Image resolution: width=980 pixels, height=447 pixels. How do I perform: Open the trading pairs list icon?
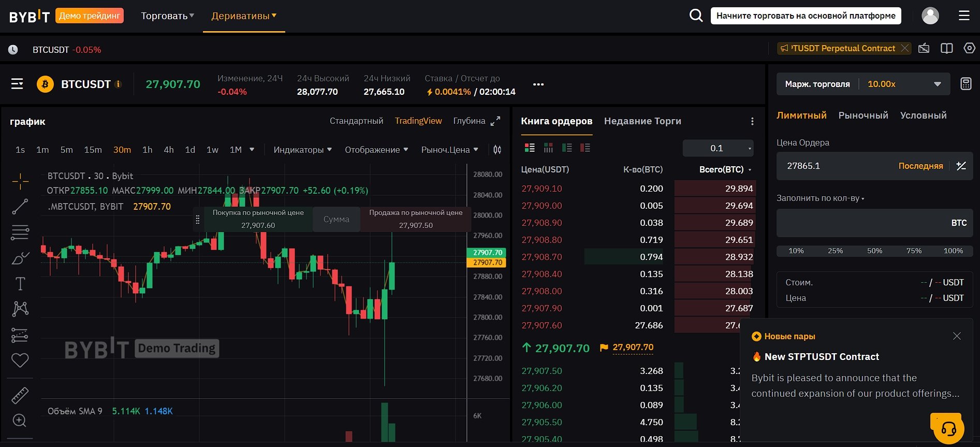tap(17, 84)
